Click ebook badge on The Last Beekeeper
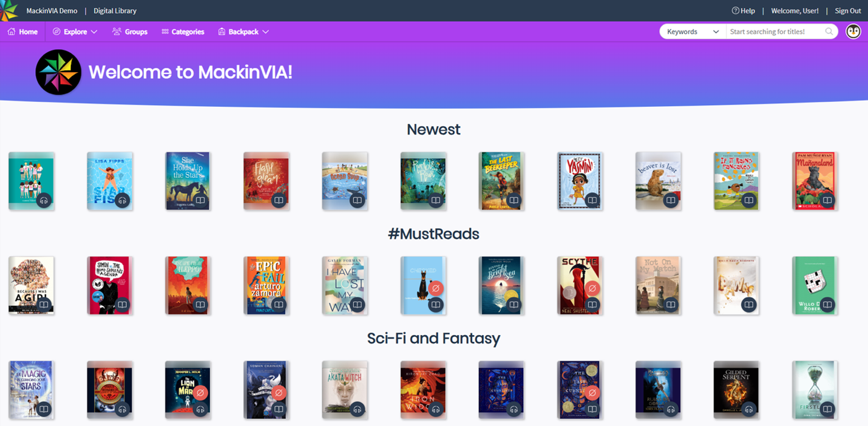 [514, 200]
